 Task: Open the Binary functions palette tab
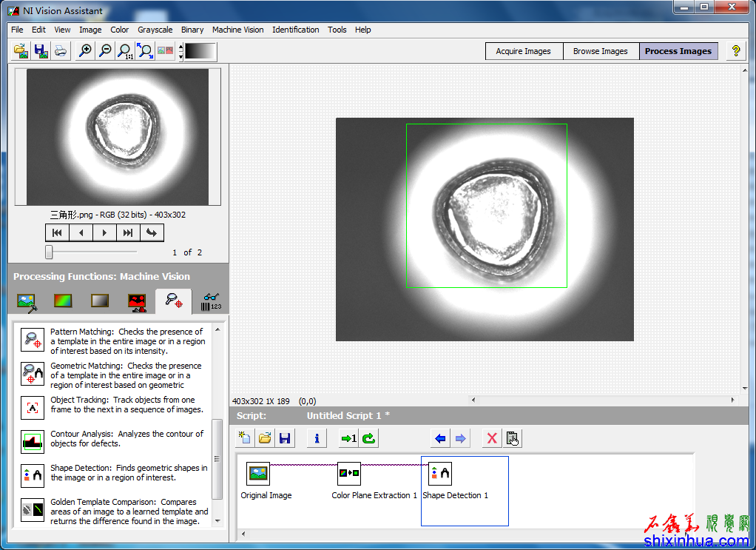[138, 302]
